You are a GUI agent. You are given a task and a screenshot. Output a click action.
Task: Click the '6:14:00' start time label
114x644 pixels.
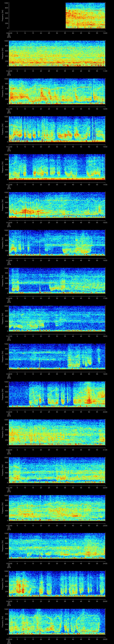pyautogui.click(x=9, y=223)
